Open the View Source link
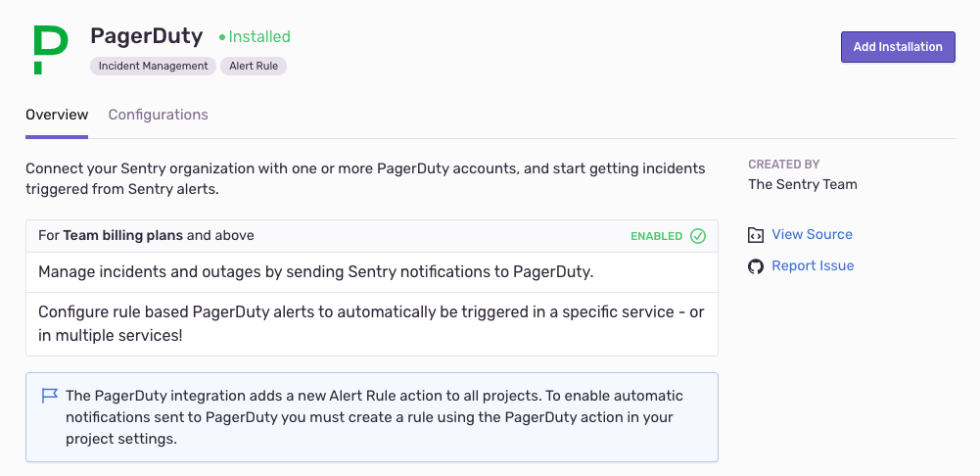This screenshot has width=980, height=476. pyautogui.click(x=812, y=234)
